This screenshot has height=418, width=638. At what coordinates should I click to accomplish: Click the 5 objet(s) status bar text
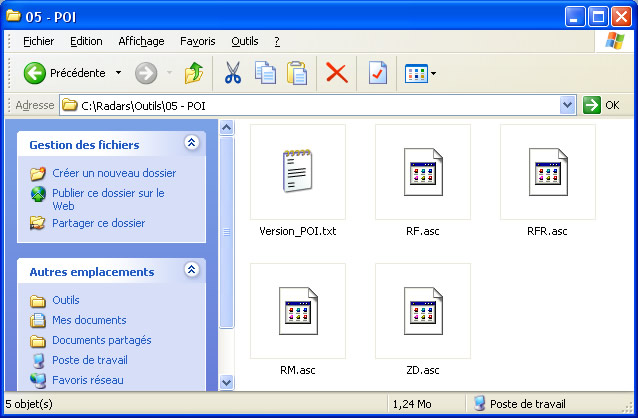(29, 404)
